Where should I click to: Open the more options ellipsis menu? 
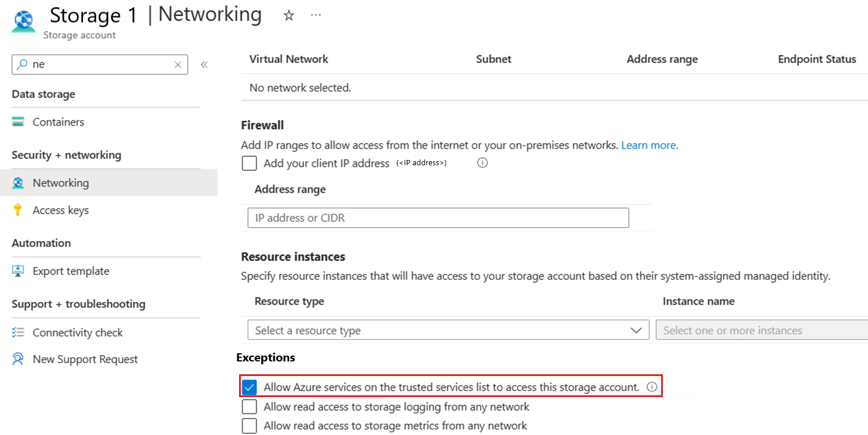coord(316,15)
